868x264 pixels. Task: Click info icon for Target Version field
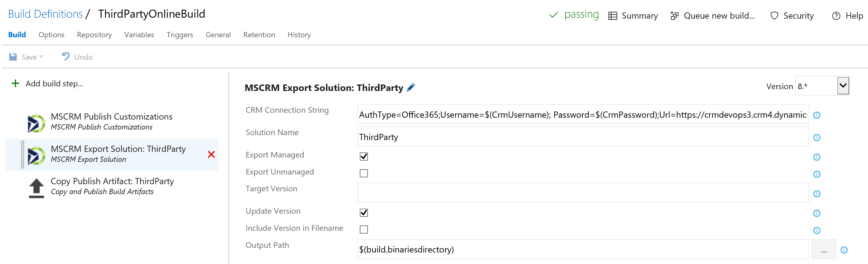pos(817,194)
